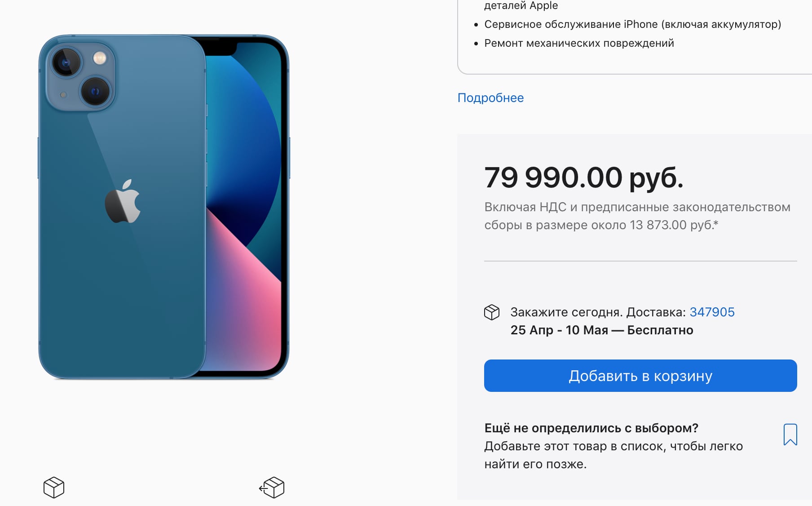The image size is (812, 506).
Task: Click the Закажите сегодня. Доставка label
Action: tap(598, 312)
